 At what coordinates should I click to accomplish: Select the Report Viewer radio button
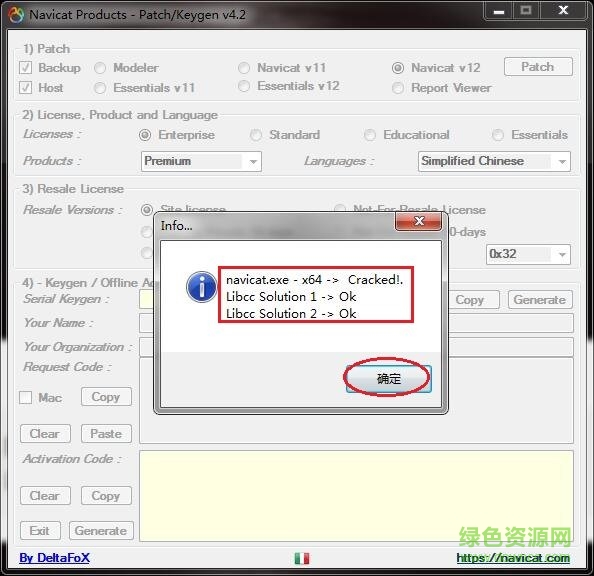point(398,88)
